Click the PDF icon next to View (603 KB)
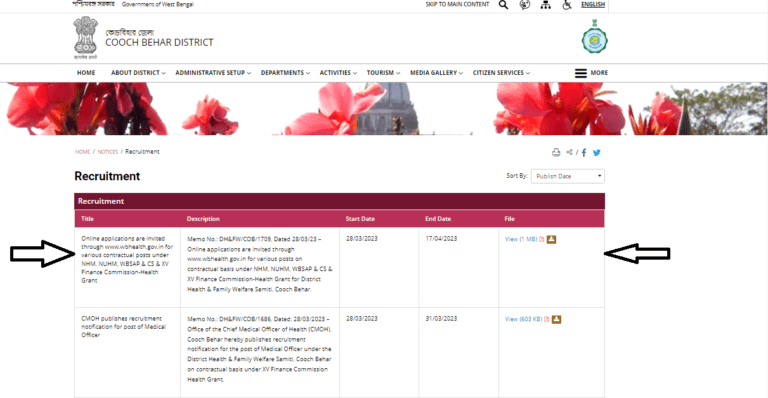 547,319
